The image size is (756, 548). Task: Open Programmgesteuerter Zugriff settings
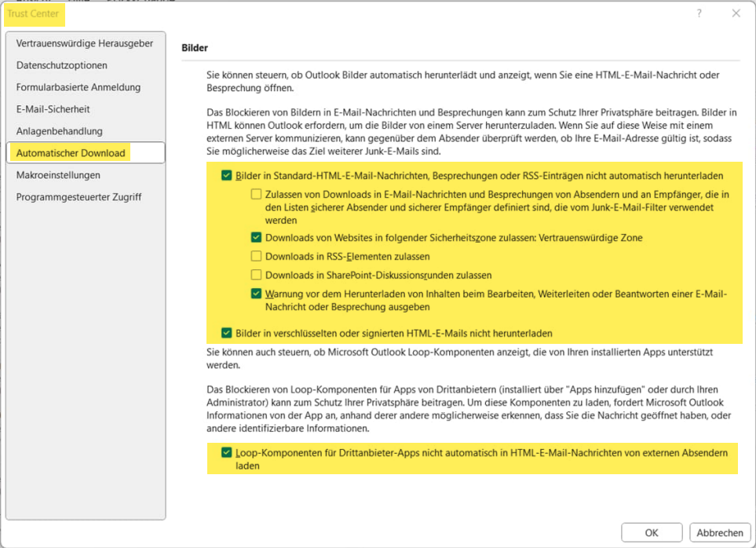pos(79,197)
